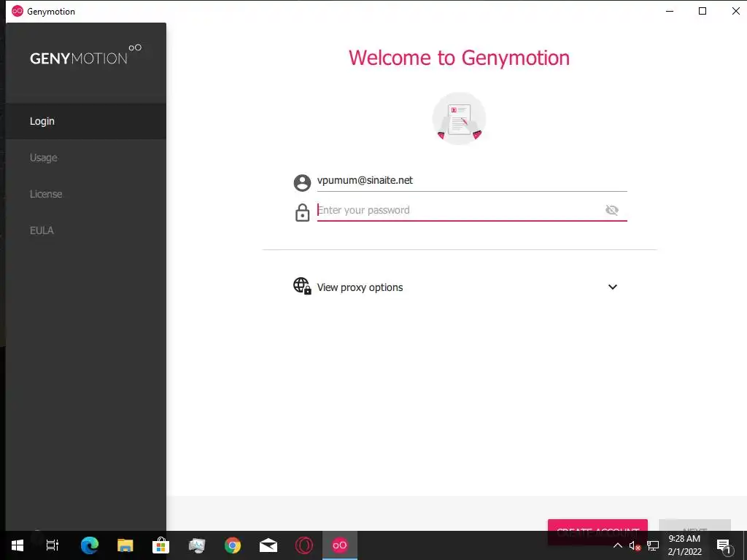Viewport: 747px width, 560px height.
Task: Open the EULA sidebar item
Action: [86, 230]
